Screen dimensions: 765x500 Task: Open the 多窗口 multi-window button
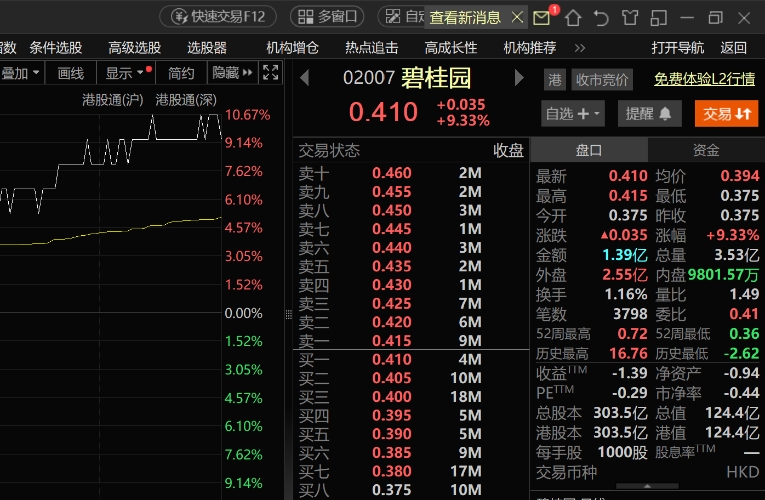(327, 17)
